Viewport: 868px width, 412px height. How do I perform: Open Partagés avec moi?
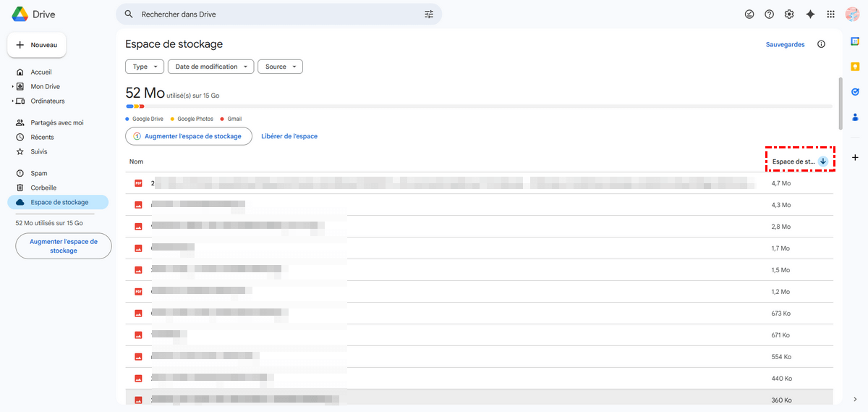[x=58, y=123]
